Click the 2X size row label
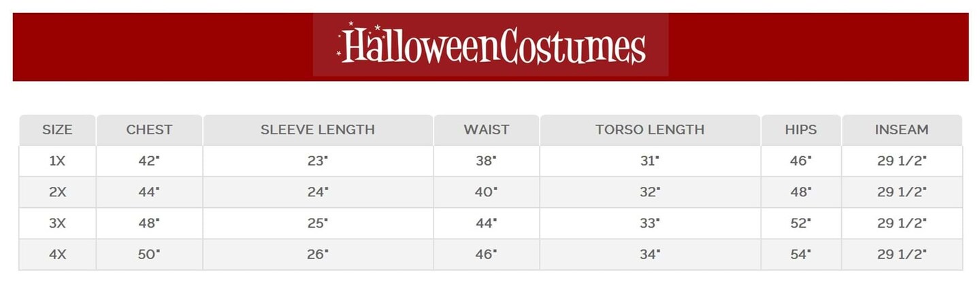Screen dimensions: 980x289 57,192
